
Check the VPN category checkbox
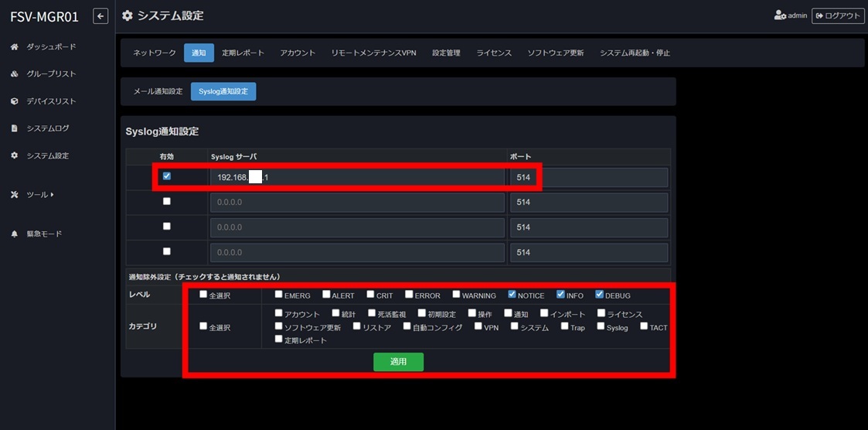pyautogui.click(x=478, y=326)
